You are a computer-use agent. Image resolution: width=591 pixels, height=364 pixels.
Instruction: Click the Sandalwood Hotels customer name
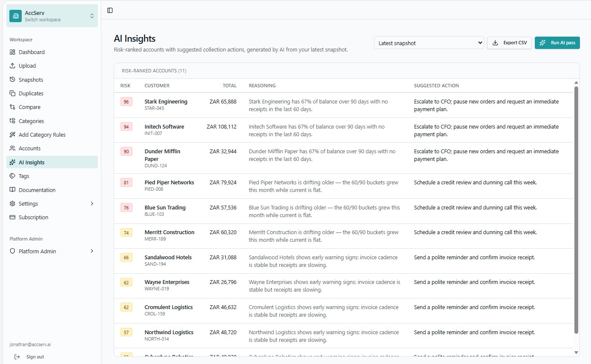click(x=168, y=257)
